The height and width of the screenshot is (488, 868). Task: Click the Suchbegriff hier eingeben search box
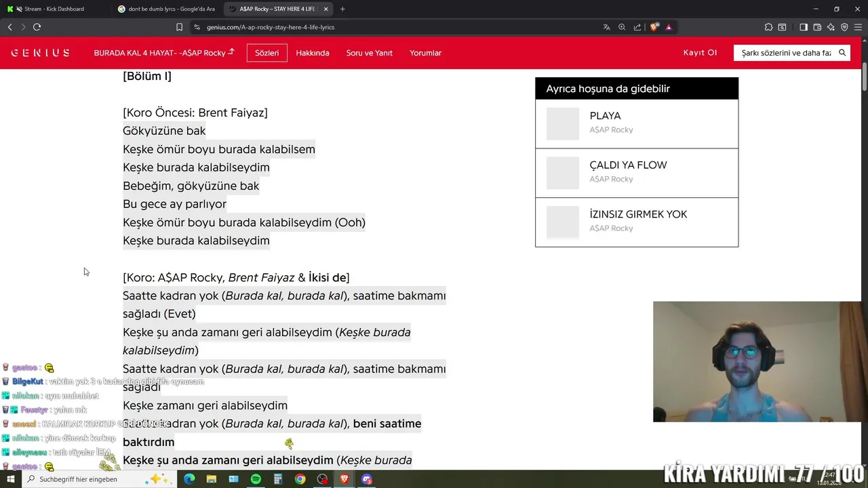coord(98,479)
